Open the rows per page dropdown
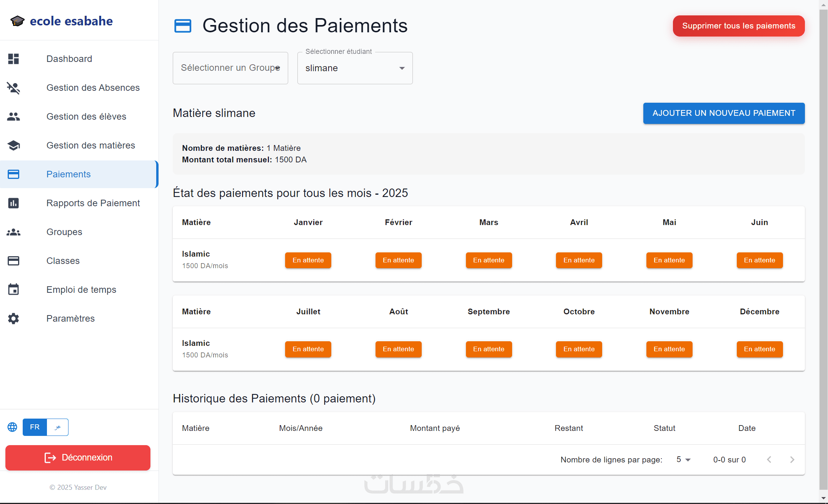The width and height of the screenshot is (828, 504). coord(683,460)
